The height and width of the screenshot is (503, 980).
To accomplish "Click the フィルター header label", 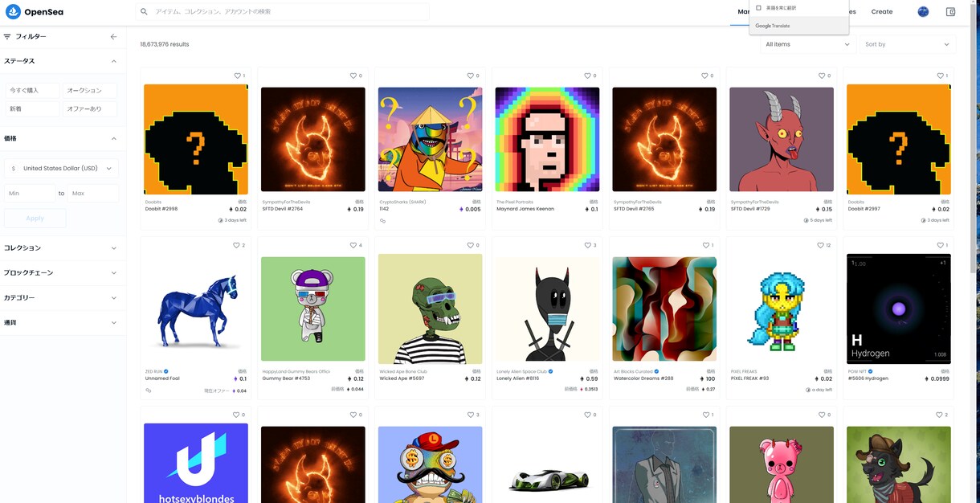I will 31,37.
